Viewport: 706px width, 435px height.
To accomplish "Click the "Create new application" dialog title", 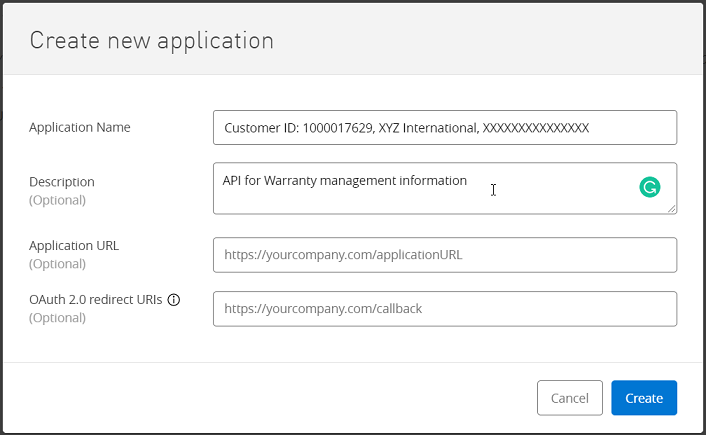I will coord(151,41).
